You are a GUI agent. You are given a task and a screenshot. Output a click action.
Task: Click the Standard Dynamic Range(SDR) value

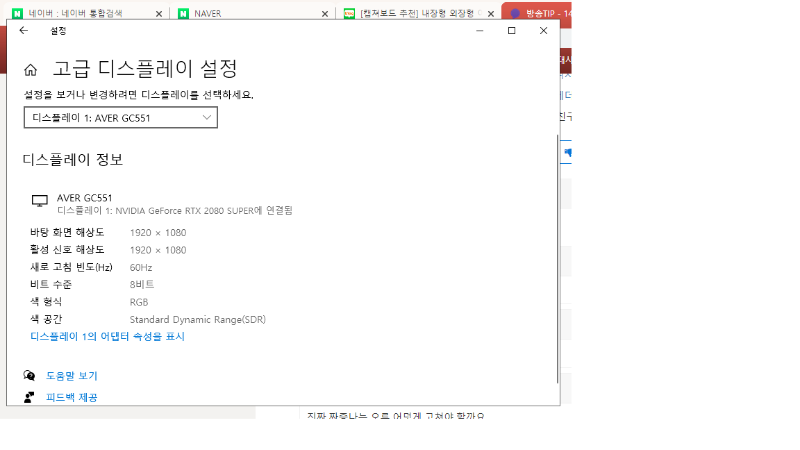(197, 319)
